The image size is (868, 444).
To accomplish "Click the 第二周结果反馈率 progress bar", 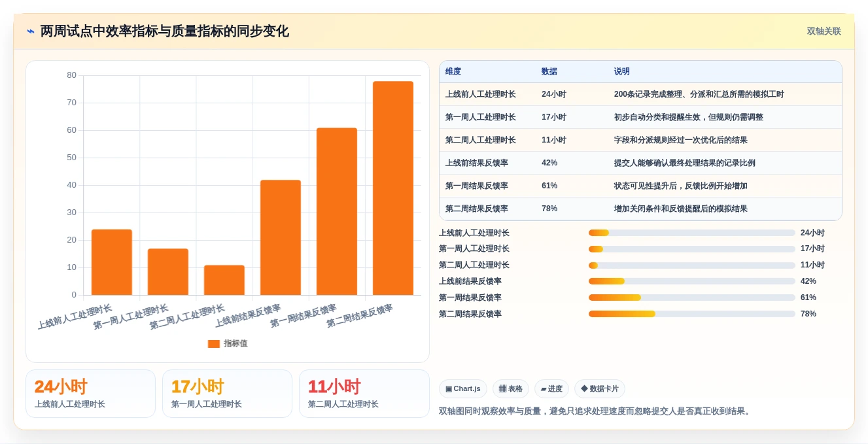I will [692, 314].
